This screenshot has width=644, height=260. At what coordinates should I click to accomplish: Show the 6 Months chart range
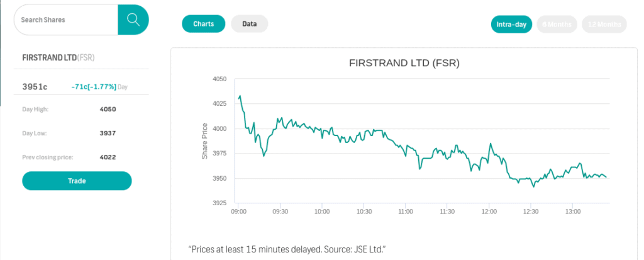(x=557, y=25)
